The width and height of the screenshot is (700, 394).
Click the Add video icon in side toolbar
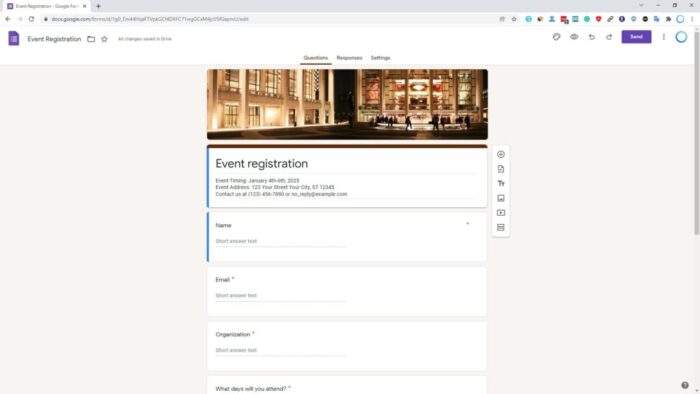pos(500,213)
